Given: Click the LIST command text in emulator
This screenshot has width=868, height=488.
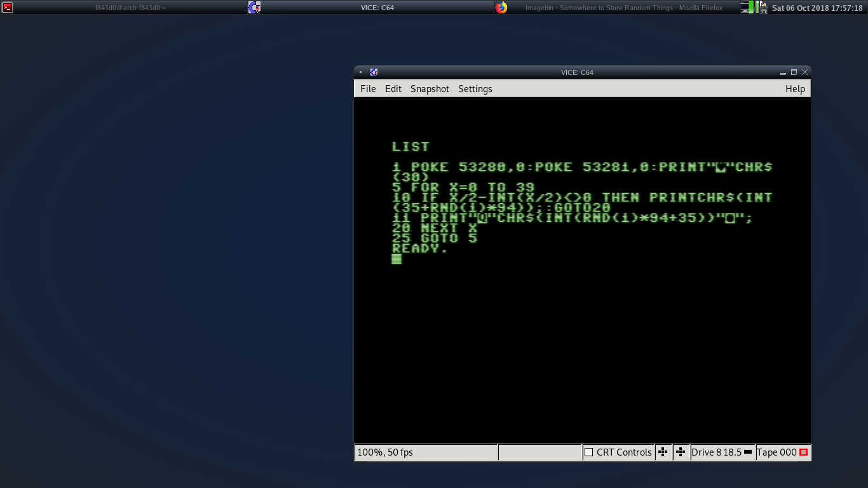Looking at the screenshot, I should pos(410,147).
